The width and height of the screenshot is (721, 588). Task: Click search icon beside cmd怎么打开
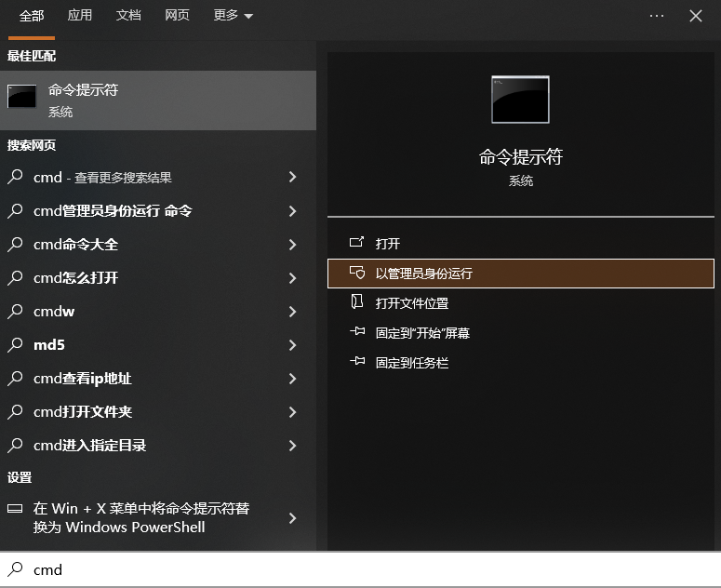click(x=15, y=278)
